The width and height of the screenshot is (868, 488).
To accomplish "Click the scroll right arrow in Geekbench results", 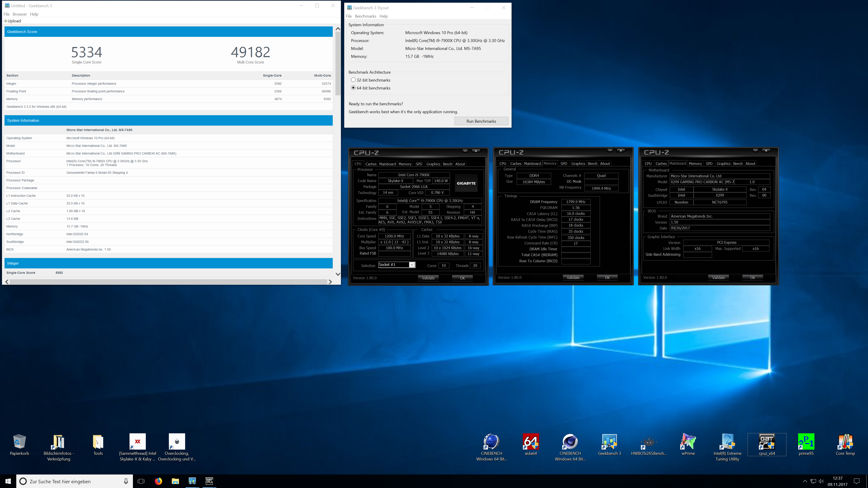I will point(330,282).
